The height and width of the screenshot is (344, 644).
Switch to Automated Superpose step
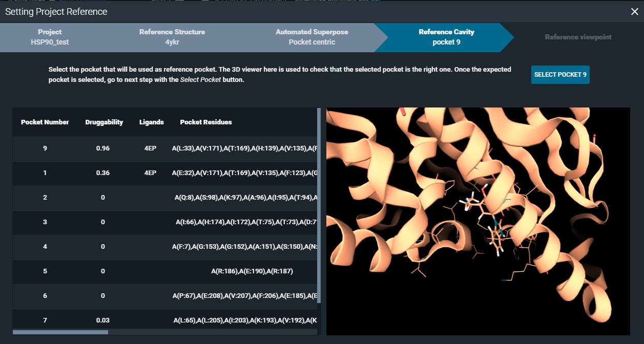(311, 37)
